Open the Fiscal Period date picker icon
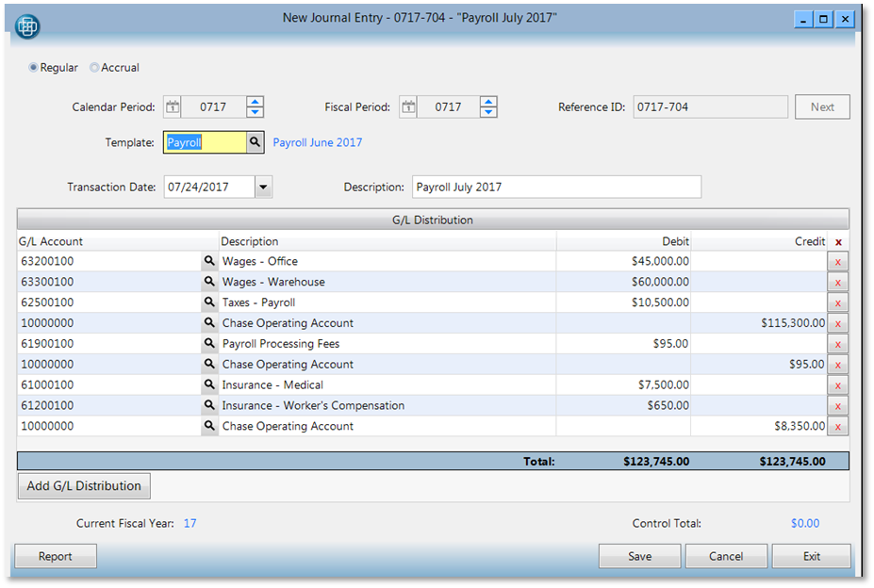 pyautogui.click(x=408, y=106)
